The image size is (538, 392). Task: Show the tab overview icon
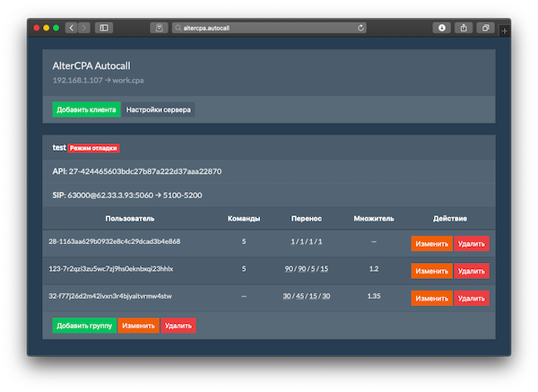click(486, 28)
